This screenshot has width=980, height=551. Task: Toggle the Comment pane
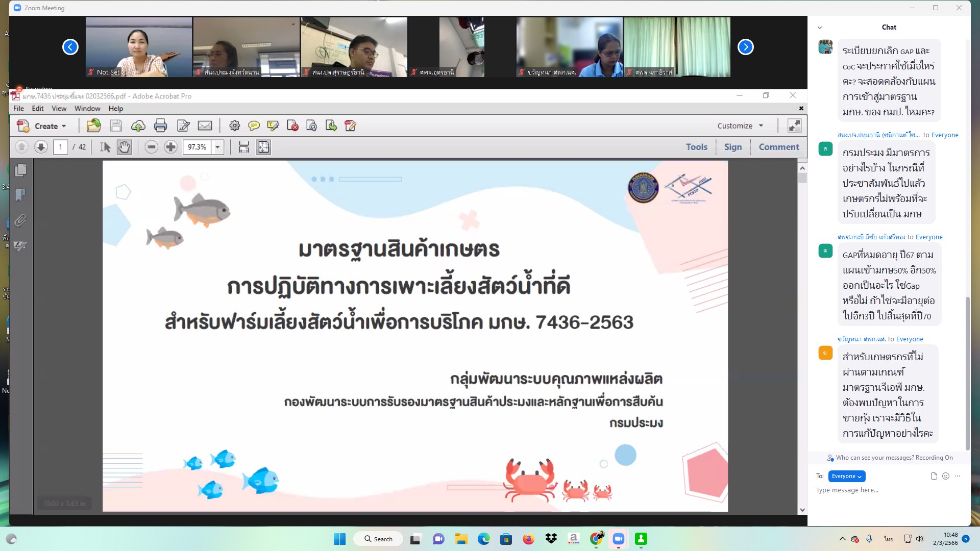pos(778,147)
